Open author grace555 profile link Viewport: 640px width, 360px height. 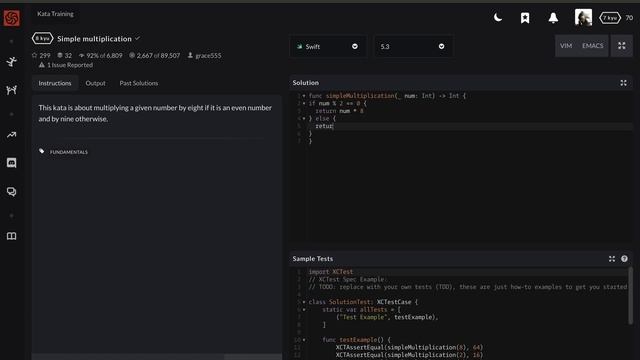click(204, 56)
